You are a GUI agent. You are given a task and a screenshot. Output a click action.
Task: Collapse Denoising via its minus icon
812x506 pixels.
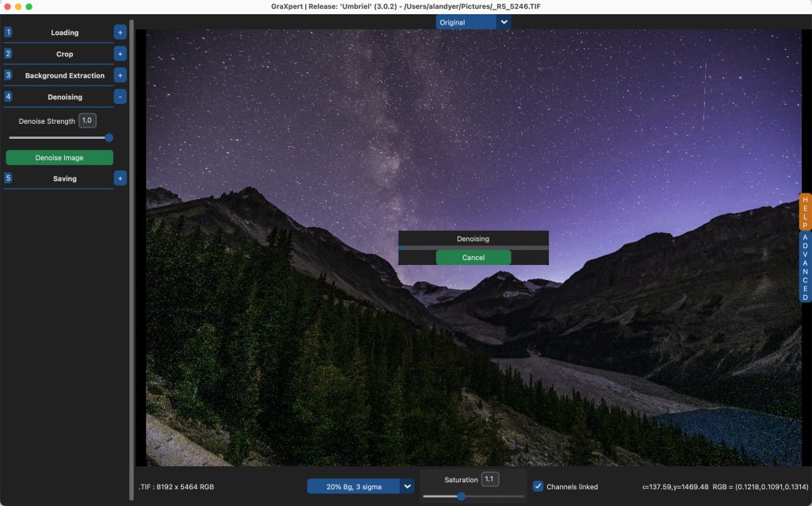tap(119, 96)
